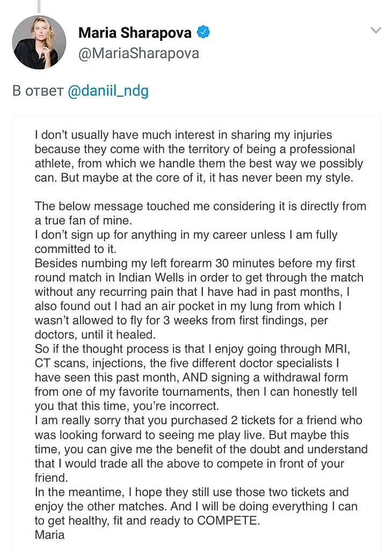Click the blue verified badge icon
The width and height of the screenshot is (392, 552).
point(203,32)
